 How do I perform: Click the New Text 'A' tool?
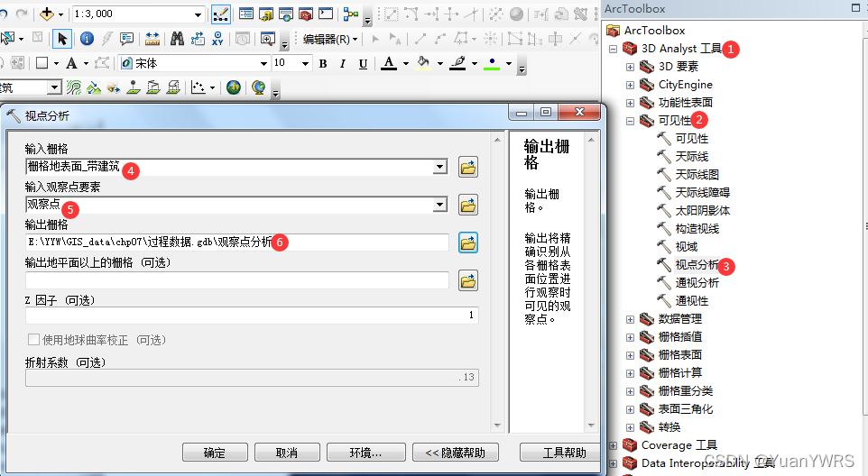(71, 64)
